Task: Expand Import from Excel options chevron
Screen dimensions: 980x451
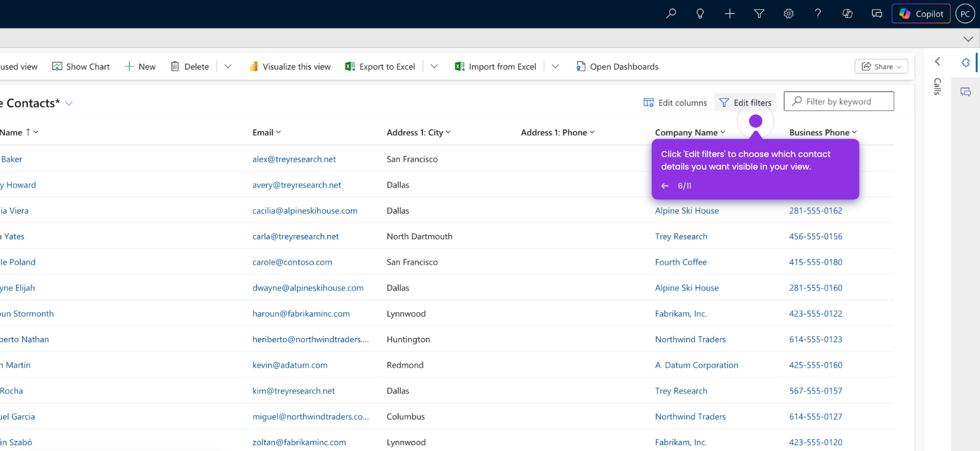Action: click(555, 67)
